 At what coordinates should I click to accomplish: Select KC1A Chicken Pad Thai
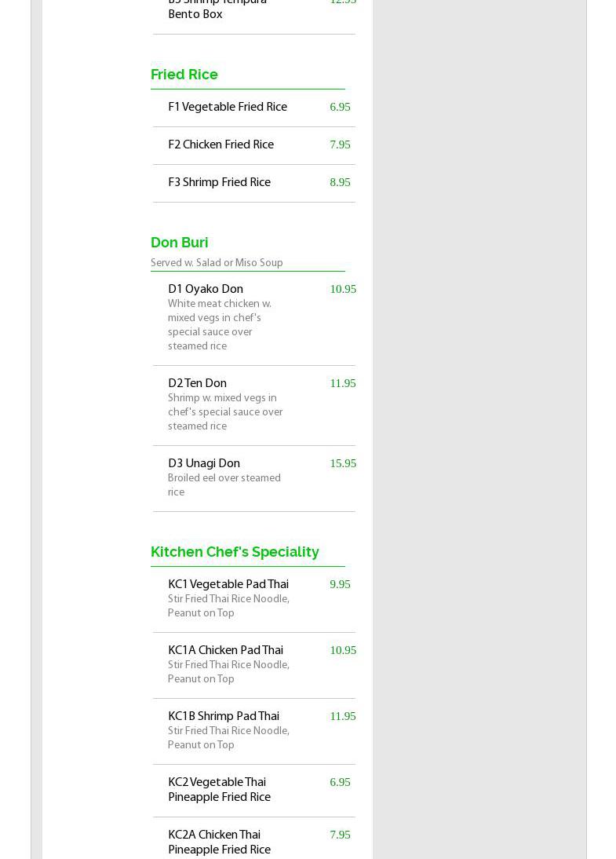(225, 650)
